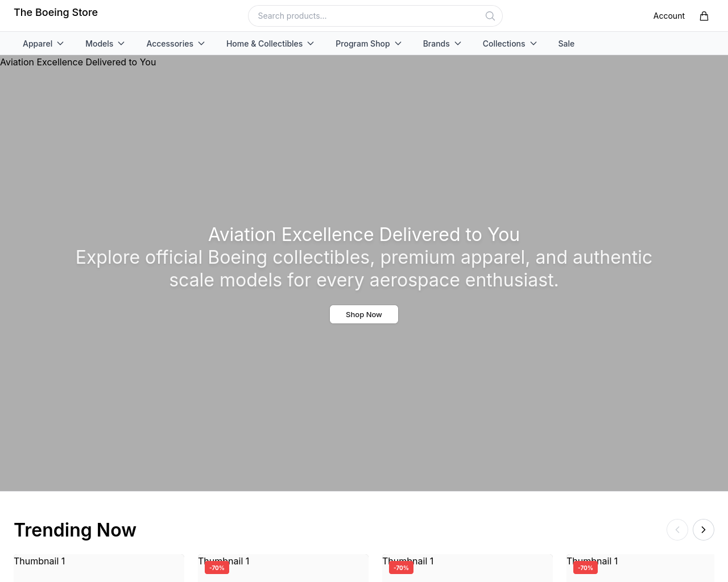Go to previous Trending Now items
Screen dimensions: 728x582
click(x=677, y=530)
